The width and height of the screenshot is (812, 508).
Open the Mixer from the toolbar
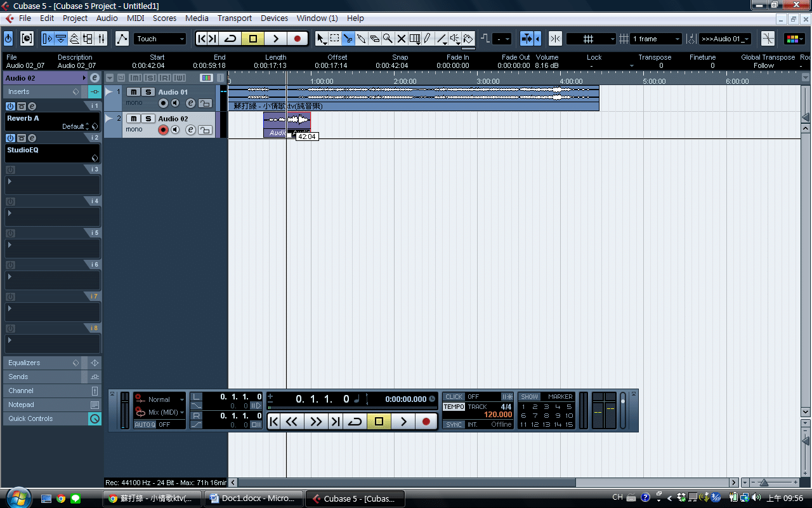[x=101, y=39]
